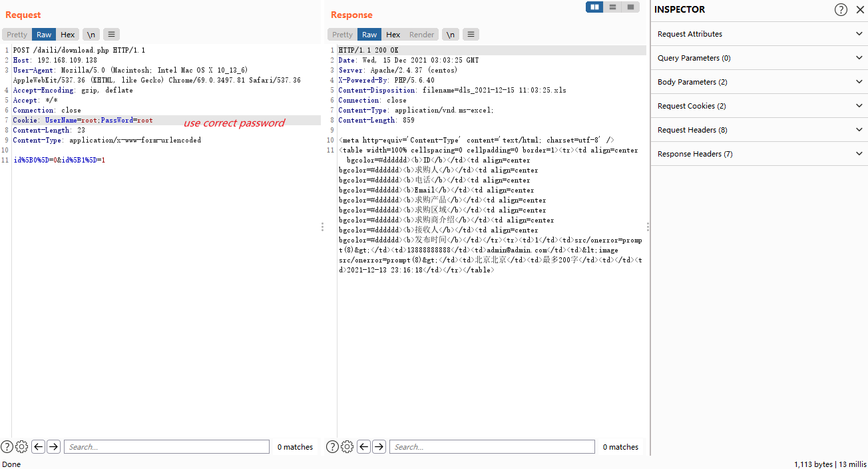Screen dimensions: 868x469
Task: Go to previous match in Response search
Action: 364,447
